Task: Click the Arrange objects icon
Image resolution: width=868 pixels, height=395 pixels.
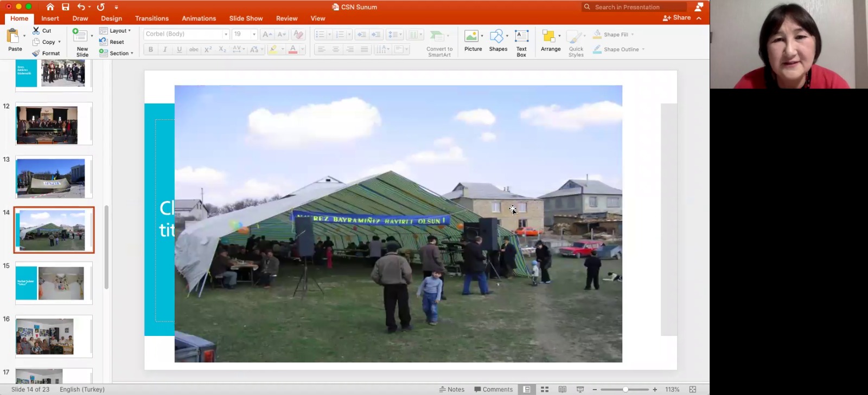Action: coord(549,37)
